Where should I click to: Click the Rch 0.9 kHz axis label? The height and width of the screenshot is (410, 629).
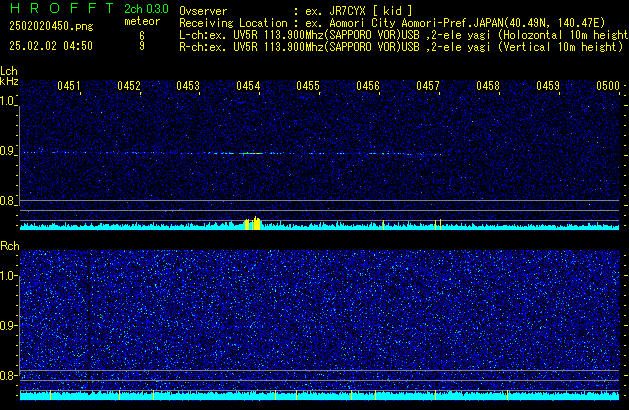click(x=8, y=325)
